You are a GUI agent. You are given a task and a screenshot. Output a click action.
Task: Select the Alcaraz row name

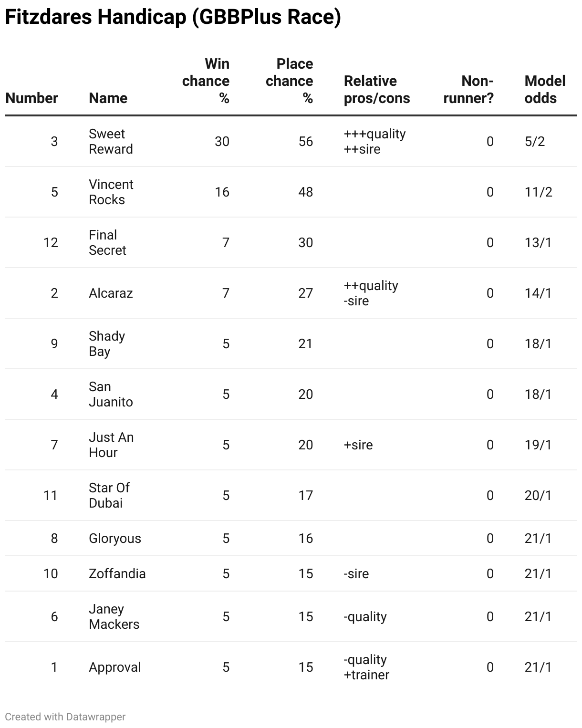111,293
